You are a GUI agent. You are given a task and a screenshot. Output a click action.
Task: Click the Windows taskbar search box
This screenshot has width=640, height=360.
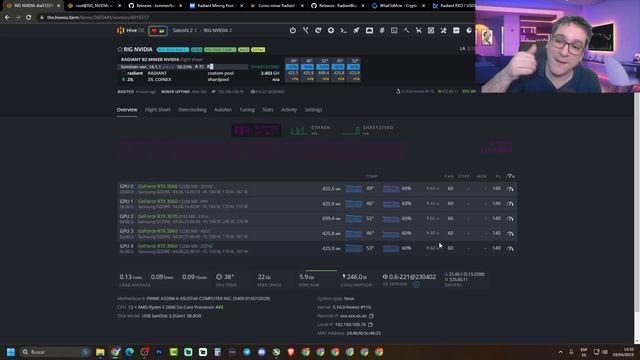point(55,352)
